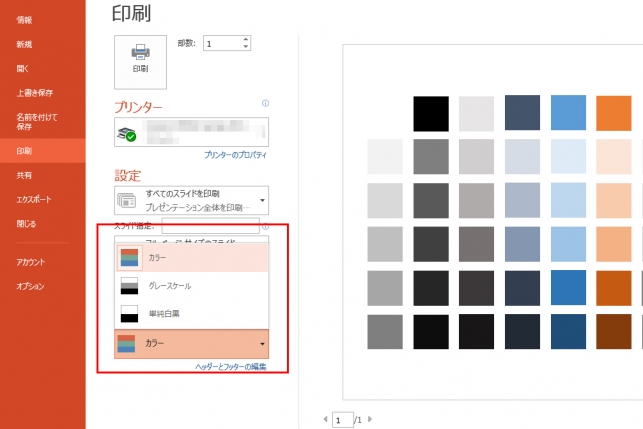
Task: Collapse the カラー dropdown via its arrow
Action: pos(262,344)
